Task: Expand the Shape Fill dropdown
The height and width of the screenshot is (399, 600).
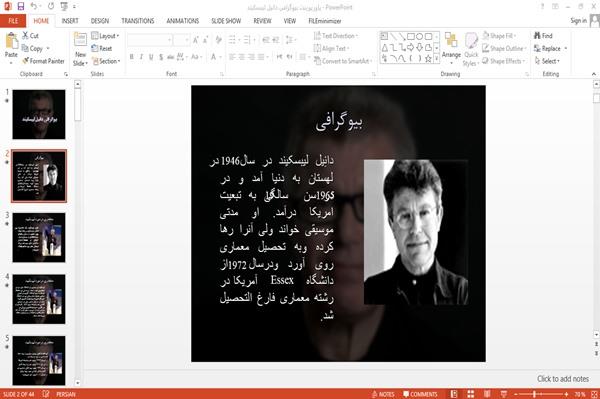Action: (499, 36)
